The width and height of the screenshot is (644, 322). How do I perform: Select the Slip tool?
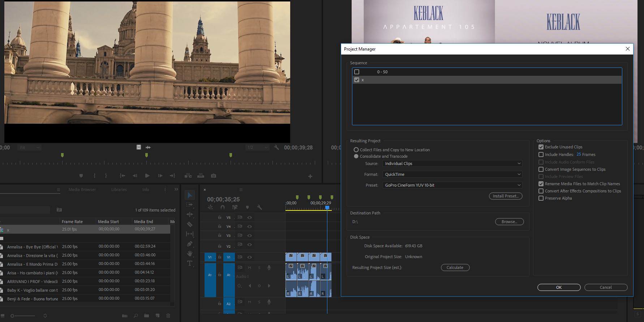click(189, 234)
